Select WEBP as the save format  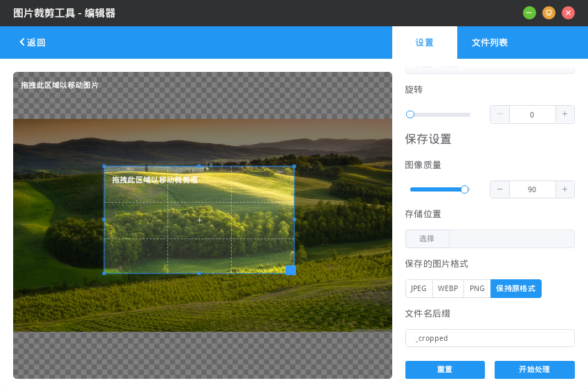click(x=448, y=288)
